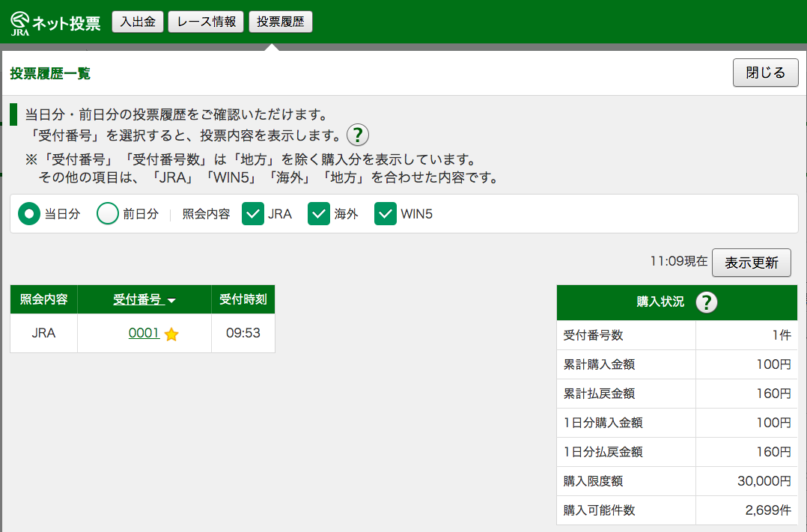Screen dimensions: 807x532
Task: Open 投票履歴 menu
Action: point(281,22)
